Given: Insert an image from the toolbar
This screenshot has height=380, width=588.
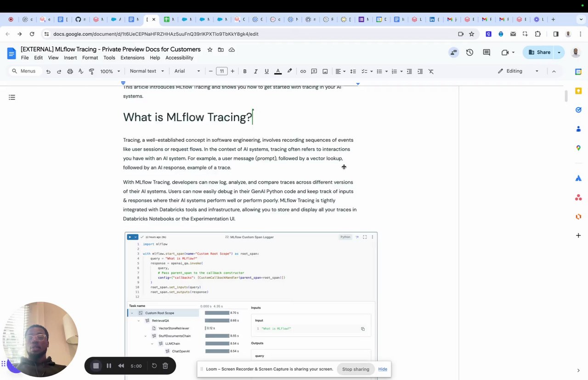Looking at the screenshot, I should pos(325,71).
